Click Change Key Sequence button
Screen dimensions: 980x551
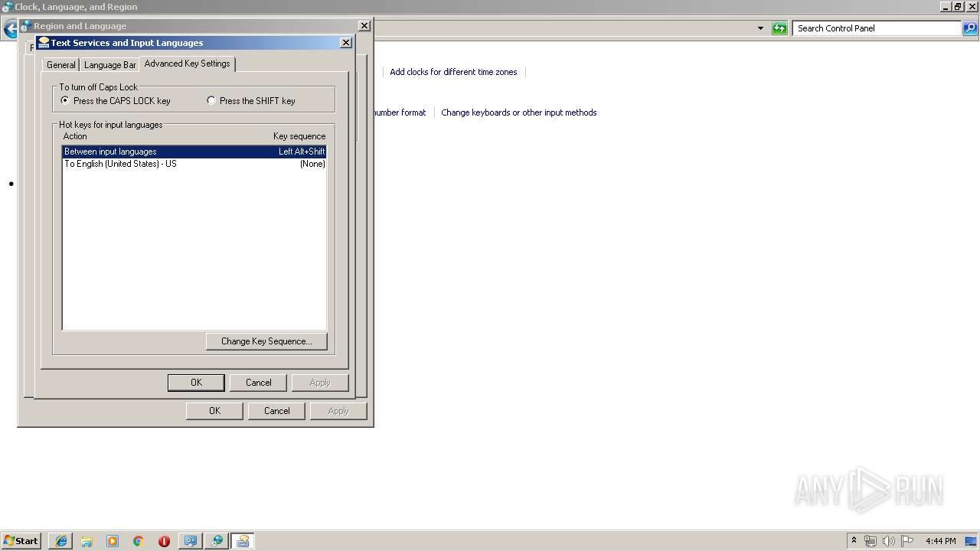[x=266, y=341]
